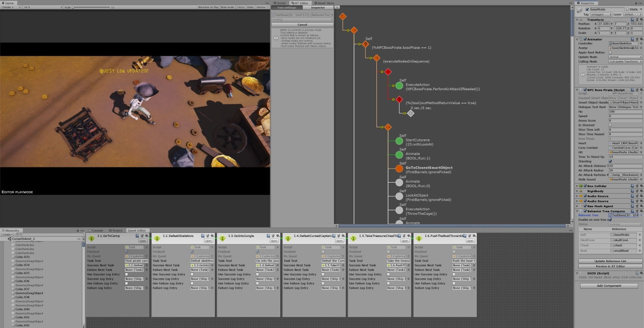Collapse the Box Collider component

tap(577, 186)
